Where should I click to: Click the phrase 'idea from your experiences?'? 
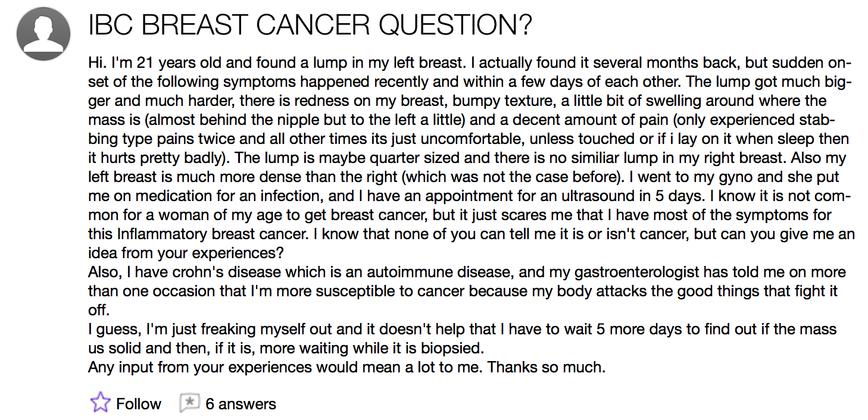coord(186,253)
